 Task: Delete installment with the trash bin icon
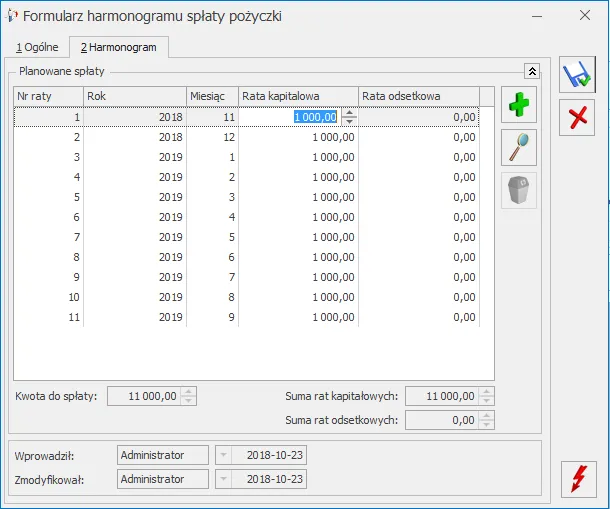519,190
